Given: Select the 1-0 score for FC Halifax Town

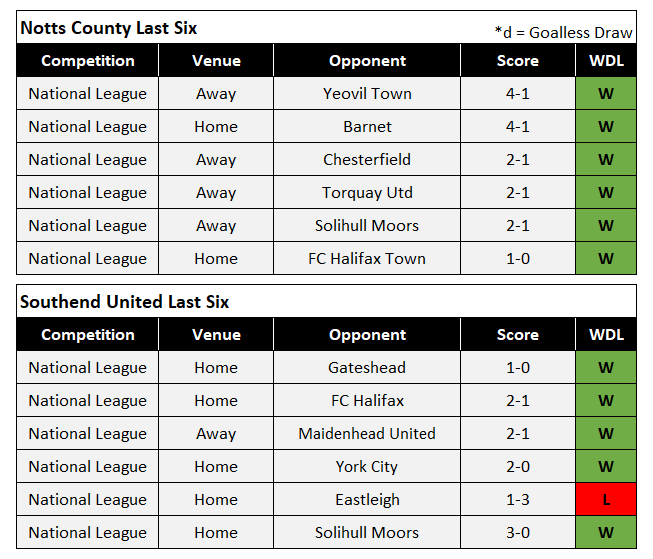Looking at the screenshot, I should [x=518, y=258].
